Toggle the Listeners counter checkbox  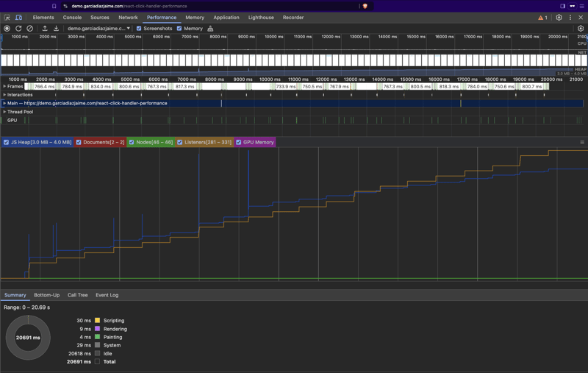point(180,142)
